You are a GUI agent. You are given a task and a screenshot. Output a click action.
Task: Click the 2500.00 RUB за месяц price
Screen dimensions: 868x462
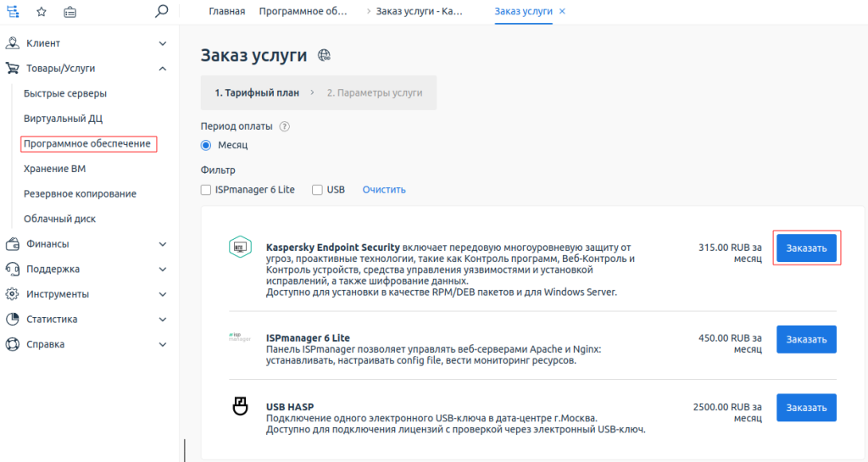[x=727, y=412]
